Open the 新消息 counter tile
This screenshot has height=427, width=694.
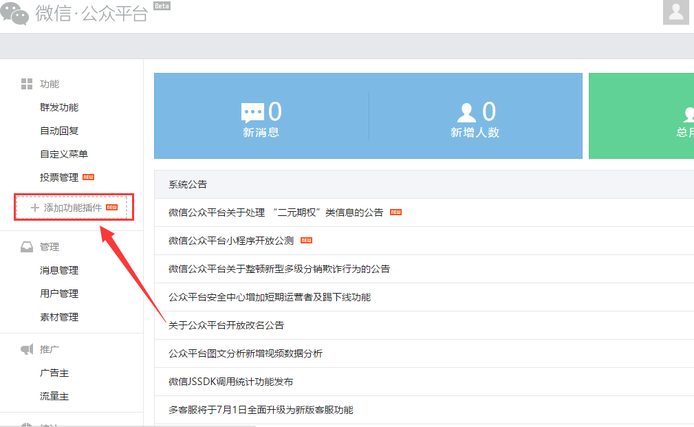click(x=261, y=116)
